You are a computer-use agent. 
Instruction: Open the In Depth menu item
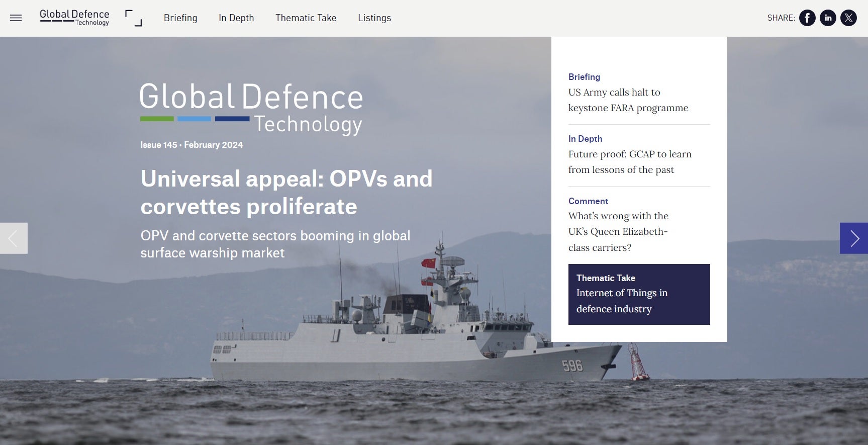point(236,18)
